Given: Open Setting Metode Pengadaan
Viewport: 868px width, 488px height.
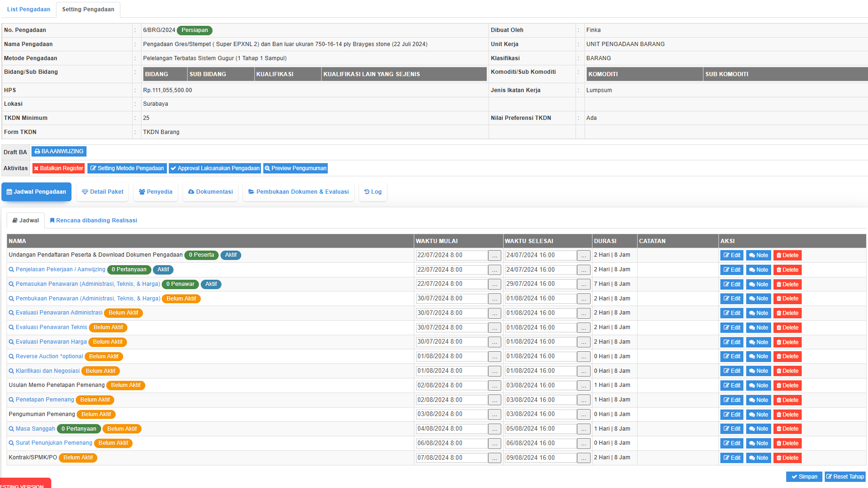Looking at the screenshot, I should coord(127,168).
